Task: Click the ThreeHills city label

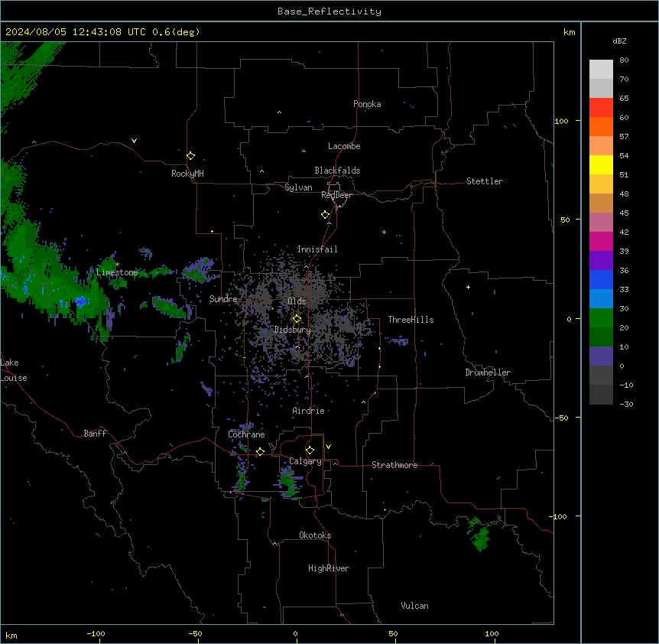Action: [x=411, y=320]
